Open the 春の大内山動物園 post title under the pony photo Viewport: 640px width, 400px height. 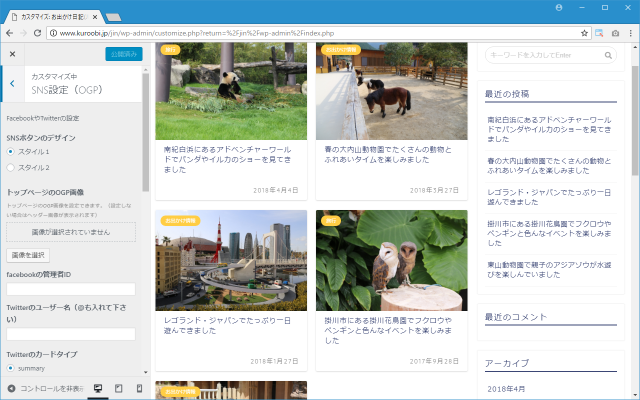pyautogui.click(x=388, y=154)
